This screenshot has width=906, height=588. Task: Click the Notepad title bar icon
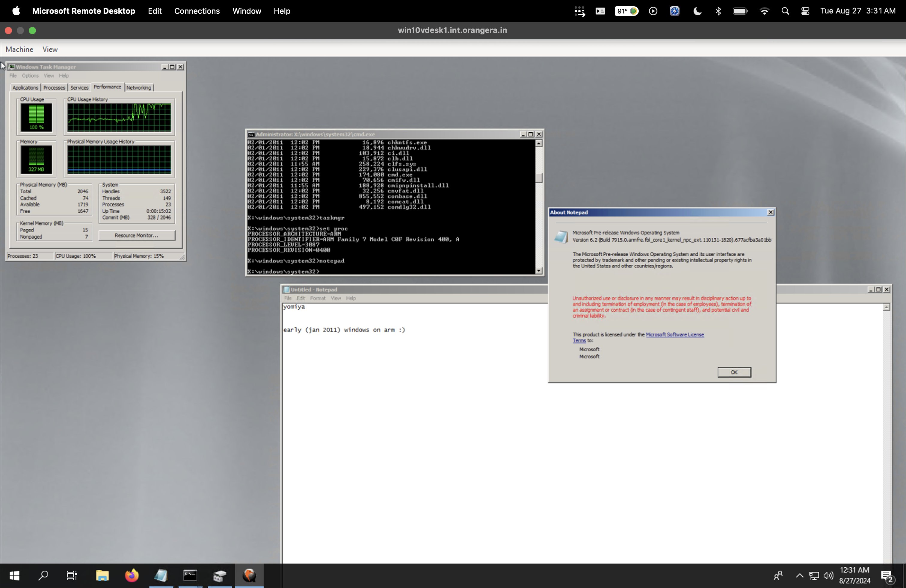(x=286, y=290)
